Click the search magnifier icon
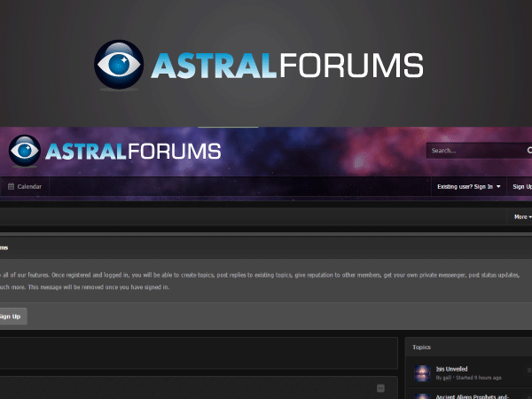Viewport: 532px width, 399px height. tap(529, 150)
